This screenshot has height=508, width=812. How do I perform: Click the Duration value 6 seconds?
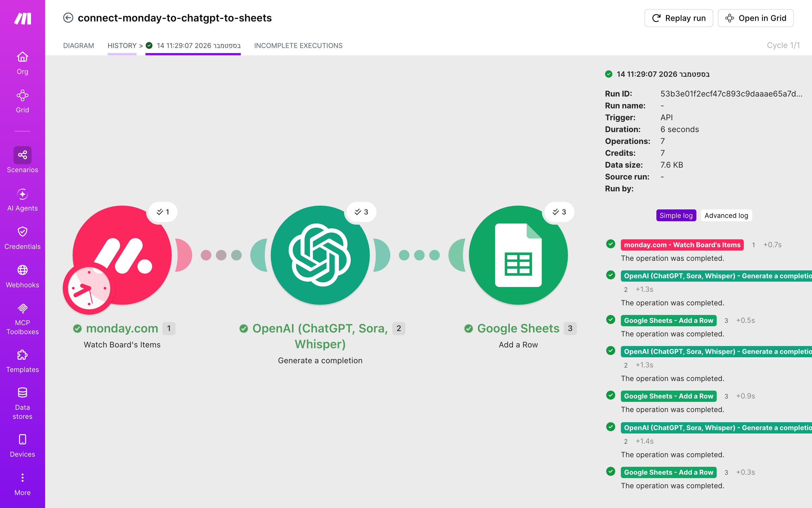679,129
